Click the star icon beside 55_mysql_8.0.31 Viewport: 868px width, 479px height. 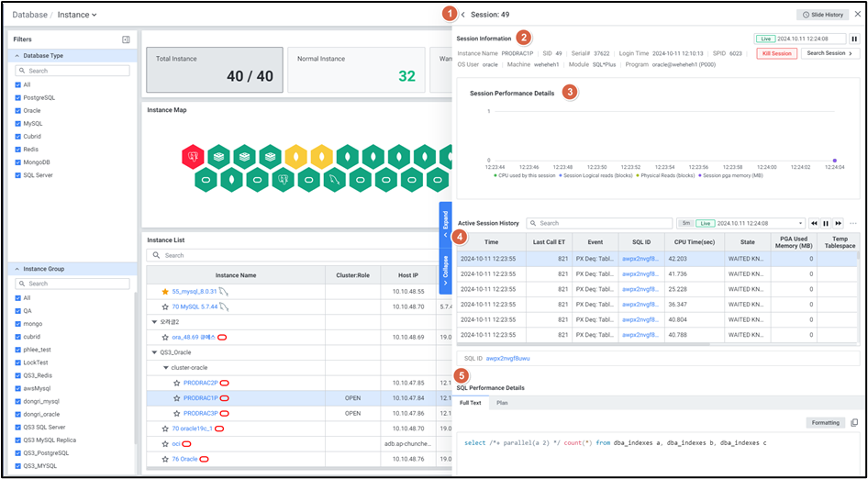165,291
